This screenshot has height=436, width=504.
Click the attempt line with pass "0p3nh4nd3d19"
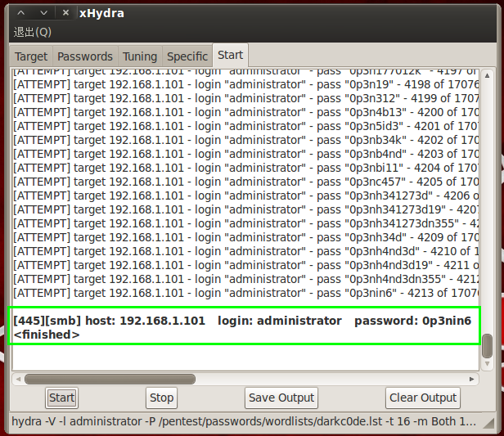pyautogui.click(x=246, y=265)
